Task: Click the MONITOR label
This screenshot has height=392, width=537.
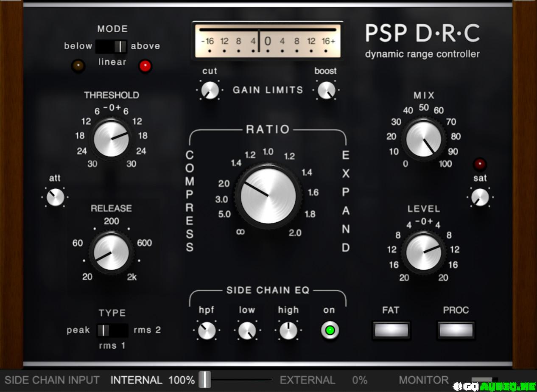Action: pos(423,380)
